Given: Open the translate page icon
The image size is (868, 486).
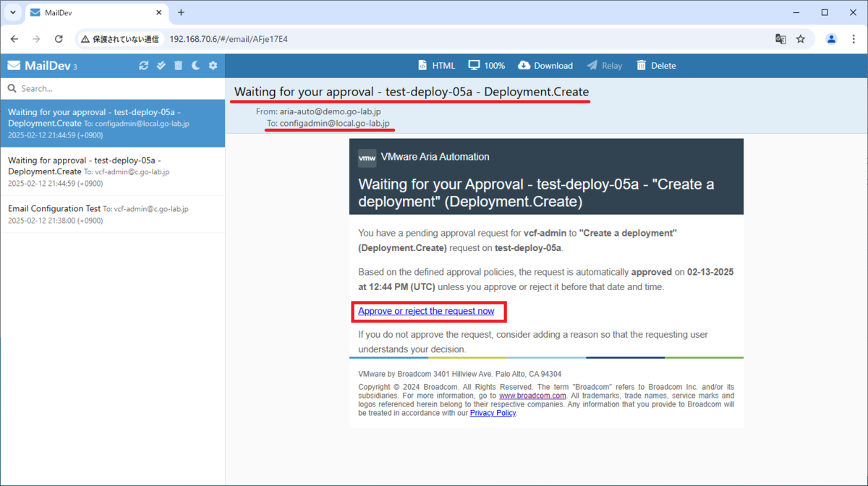Looking at the screenshot, I should [x=780, y=39].
